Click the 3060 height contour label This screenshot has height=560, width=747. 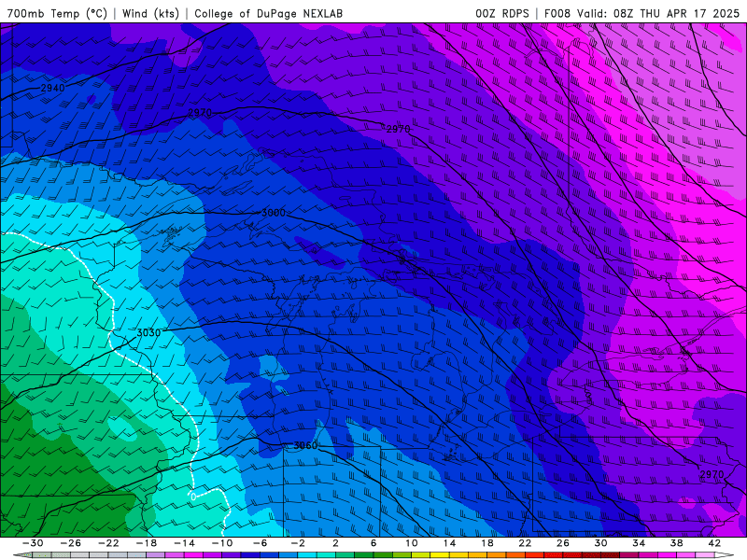point(305,446)
